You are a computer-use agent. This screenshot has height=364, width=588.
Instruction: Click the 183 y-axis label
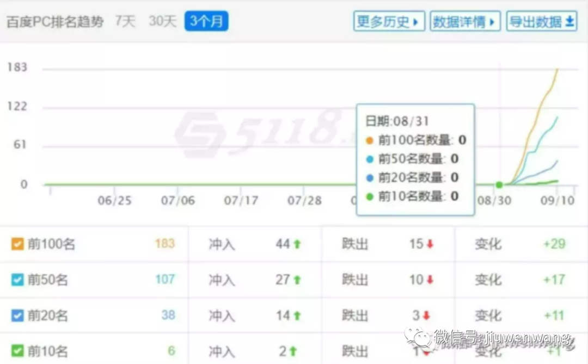click(17, 67)
